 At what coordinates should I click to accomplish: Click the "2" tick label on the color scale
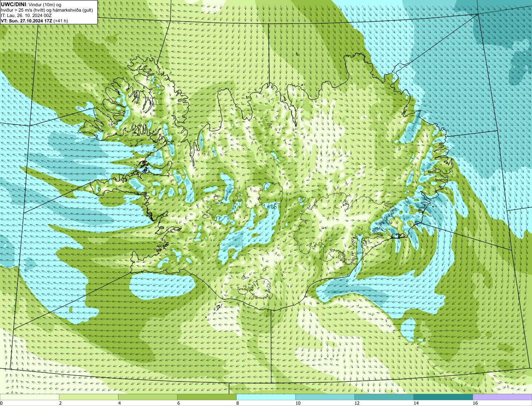point(60,403)
